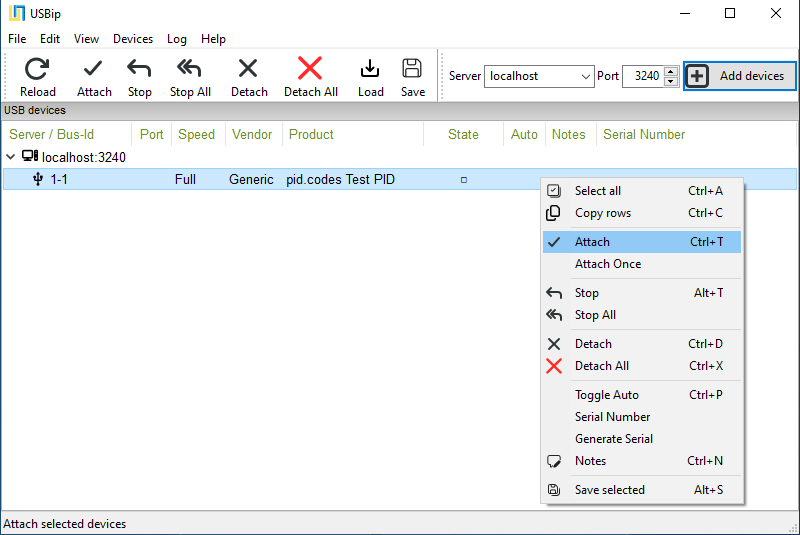This screenshot has height=535, width=800.
Task: Open the File menu
Action: 17,39
